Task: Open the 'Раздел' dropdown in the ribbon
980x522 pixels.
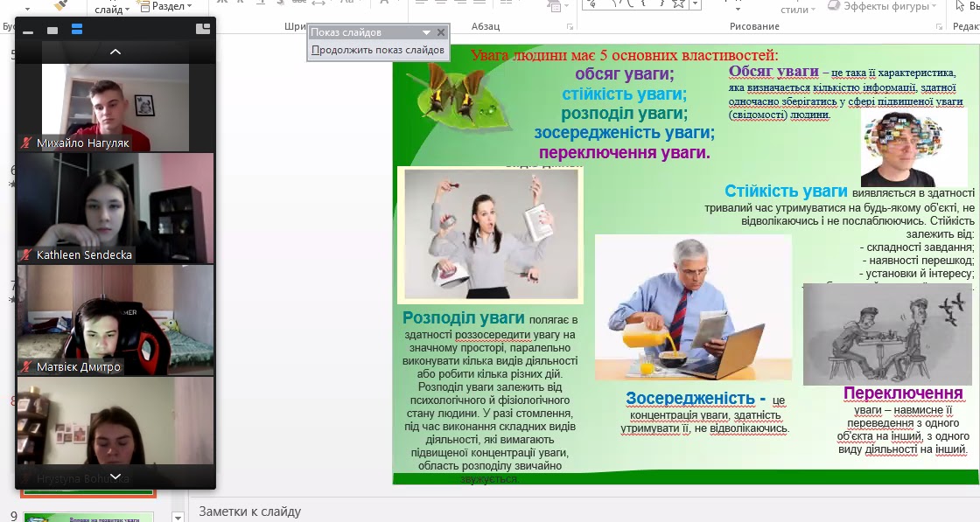Action: 165,6
